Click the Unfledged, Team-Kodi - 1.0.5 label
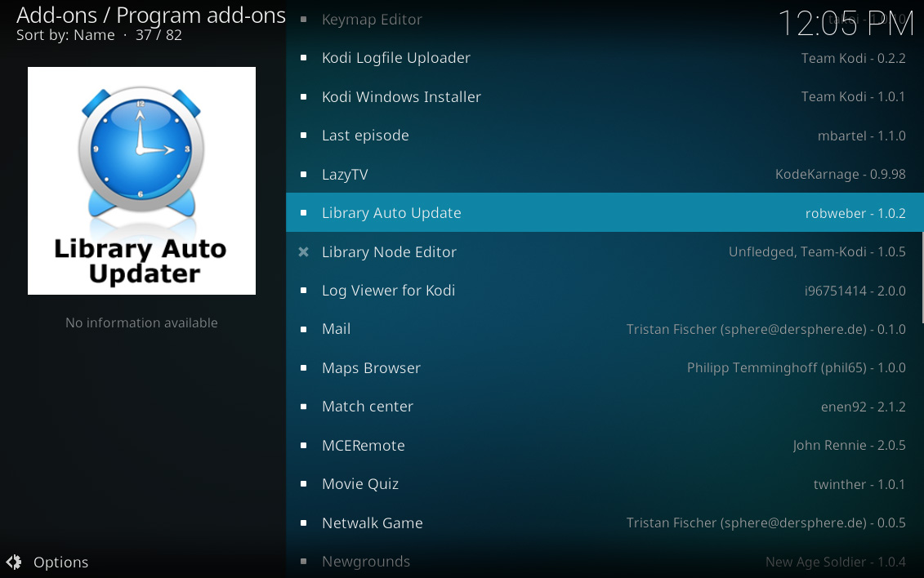The height and width of the screenshot is (578, 924). [817, 252]
